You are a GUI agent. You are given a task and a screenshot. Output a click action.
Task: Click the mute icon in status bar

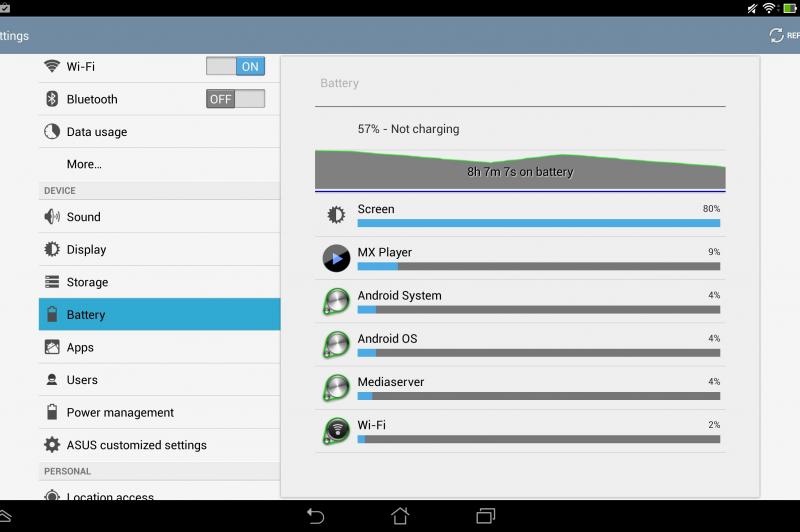(x=752, y=8)
